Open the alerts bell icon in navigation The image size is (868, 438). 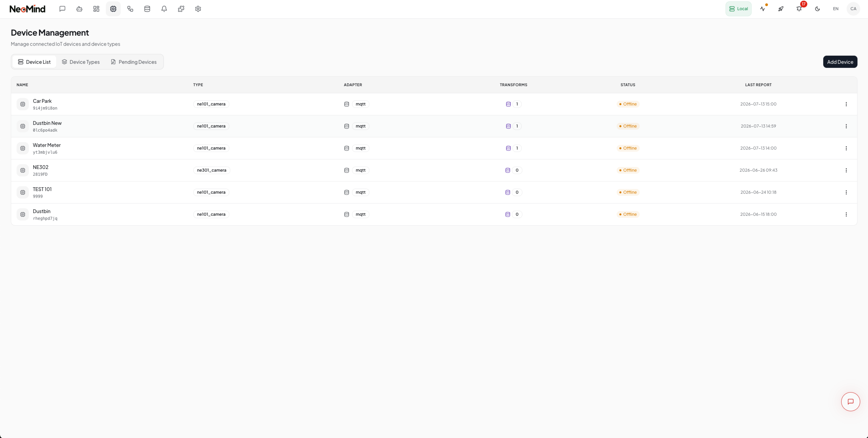pos(164,9)
